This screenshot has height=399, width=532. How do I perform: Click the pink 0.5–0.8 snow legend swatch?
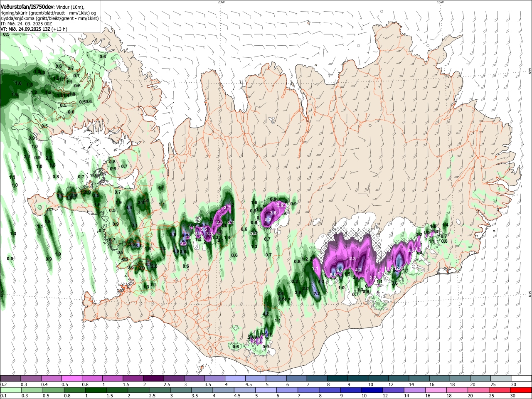tap(71, 379)
